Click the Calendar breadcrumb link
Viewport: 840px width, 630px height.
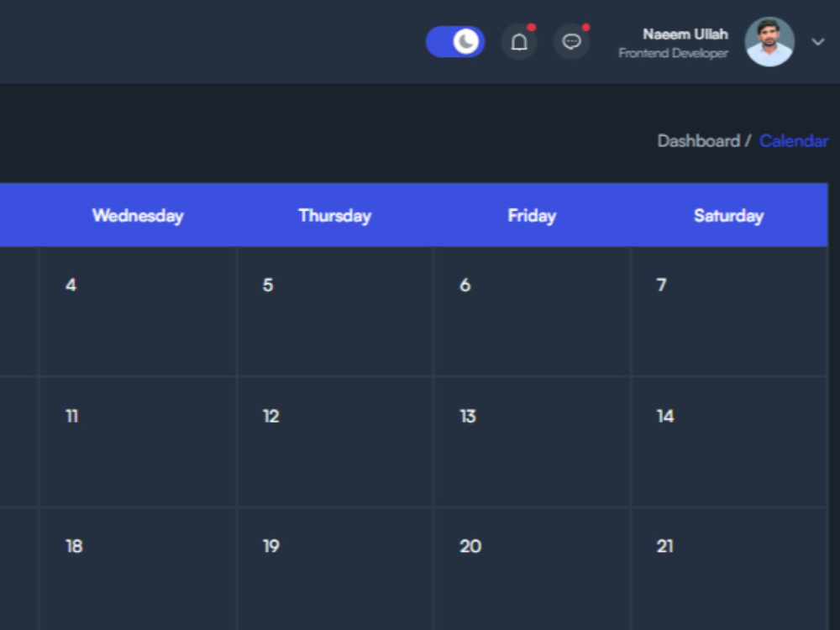pyautogui.click(x=794, y=141)
